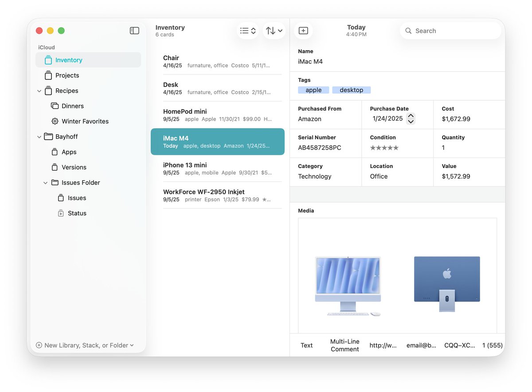Click the email@b... field type

[x=421, y=345]
